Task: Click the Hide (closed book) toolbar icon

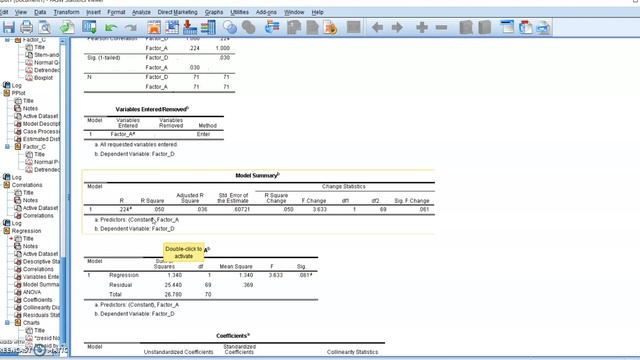Action: [484, 27]
